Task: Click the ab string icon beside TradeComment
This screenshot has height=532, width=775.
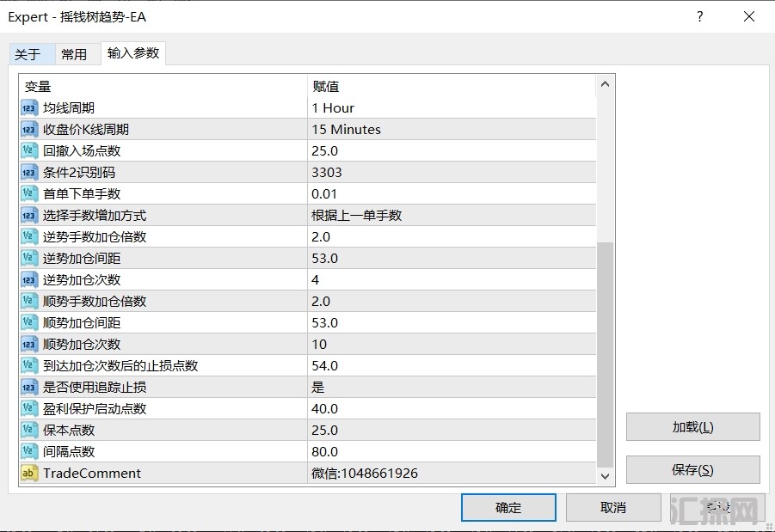Action: pyautogui.click(x=29, y=474)
